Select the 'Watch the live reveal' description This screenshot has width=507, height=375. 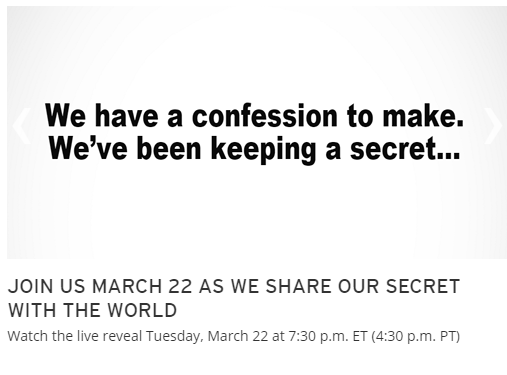[234, 336]
